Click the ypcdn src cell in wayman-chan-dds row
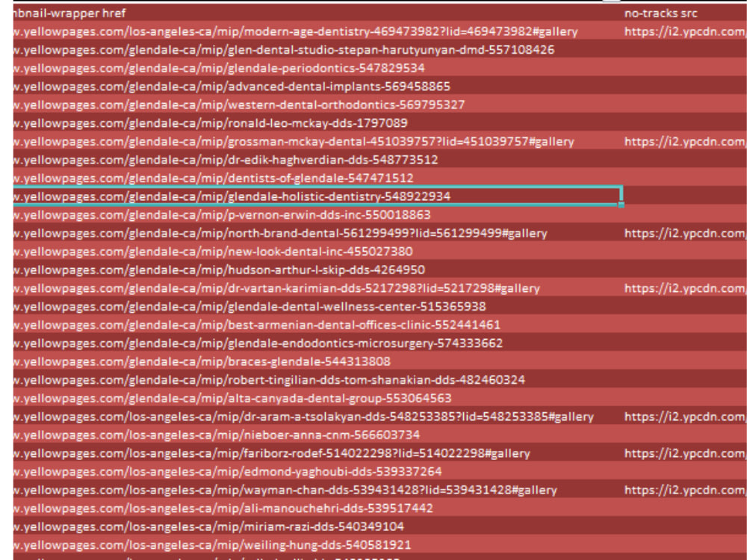747x560 pixels. [684, 490]
